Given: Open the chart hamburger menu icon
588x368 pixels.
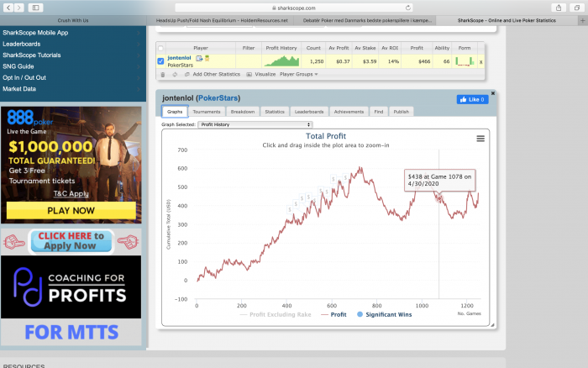Looking at the screenshot, I should pos(480,139).
